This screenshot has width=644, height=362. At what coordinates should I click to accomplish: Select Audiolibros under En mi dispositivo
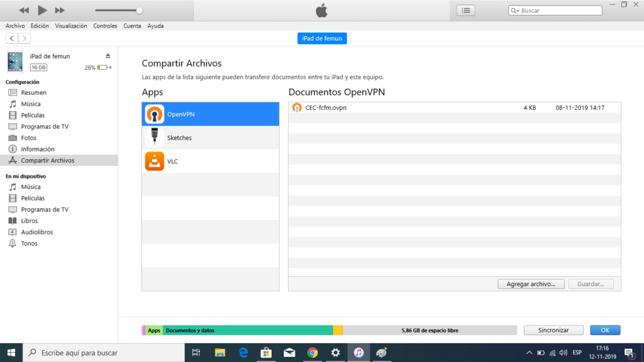point(36,232)
